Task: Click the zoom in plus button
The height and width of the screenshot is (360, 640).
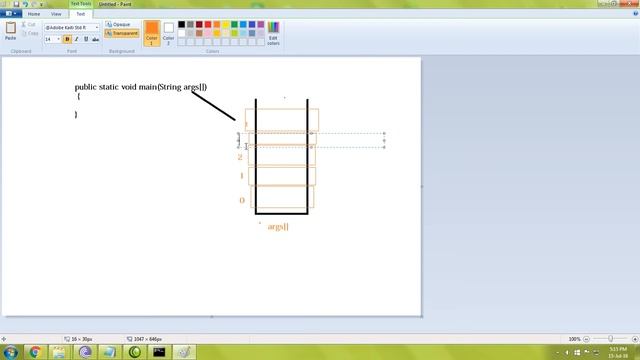Action: [x=635, y=339]
